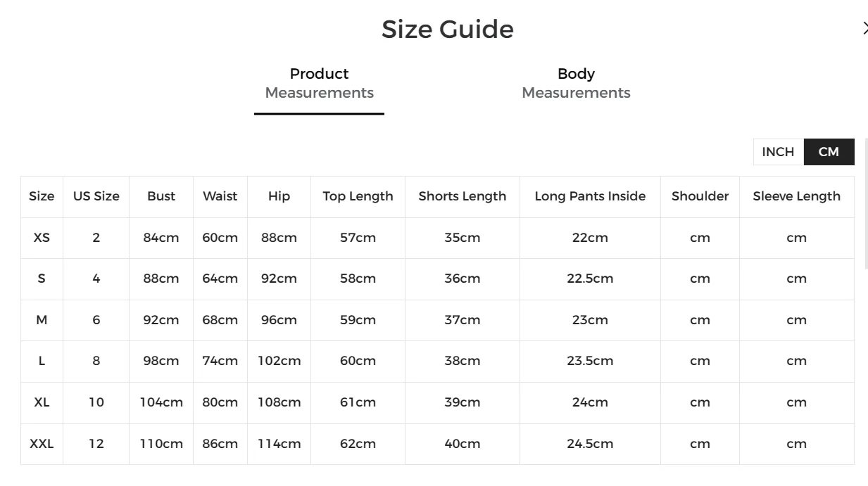Select the XXL size row label
This screenshot has height=486, width=868.
[x=42, y=444]
